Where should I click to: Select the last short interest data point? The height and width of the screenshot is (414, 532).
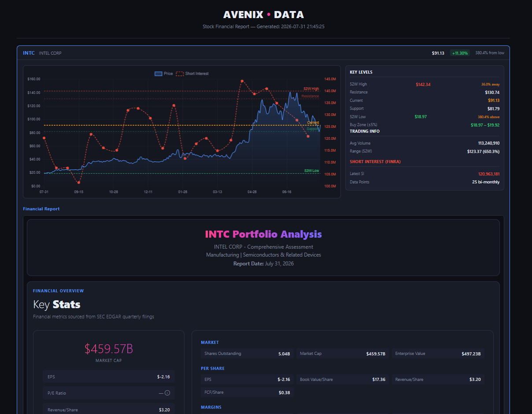point(308,136)
